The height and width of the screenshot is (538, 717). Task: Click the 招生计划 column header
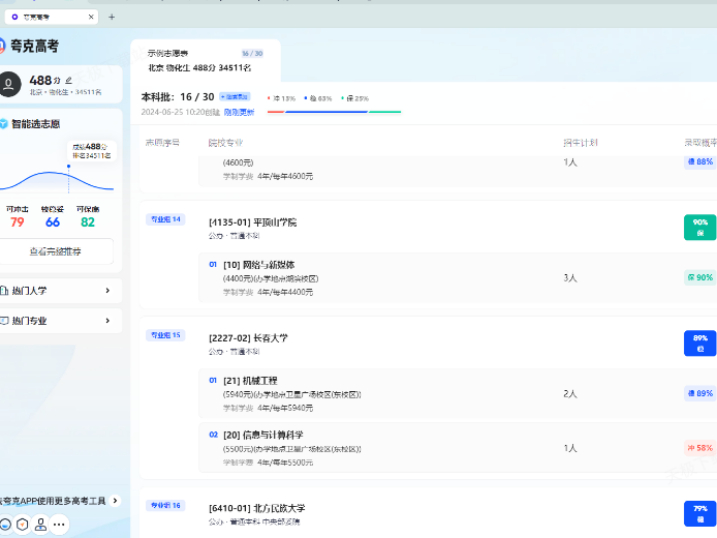point(580,143)
